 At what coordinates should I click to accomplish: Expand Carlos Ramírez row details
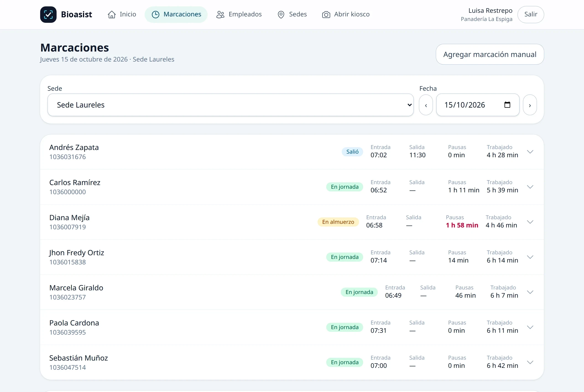coord(530,187)
